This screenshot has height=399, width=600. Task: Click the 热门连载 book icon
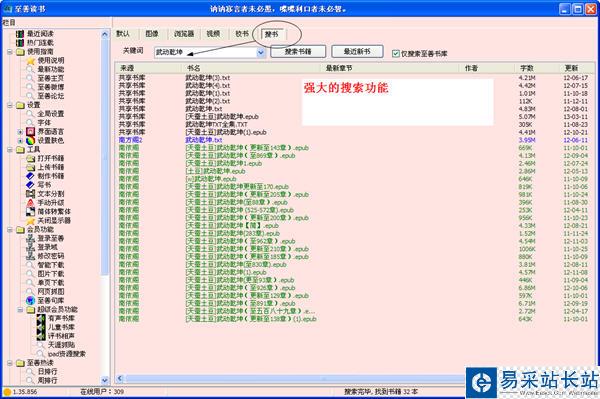[x=20, y=43]
